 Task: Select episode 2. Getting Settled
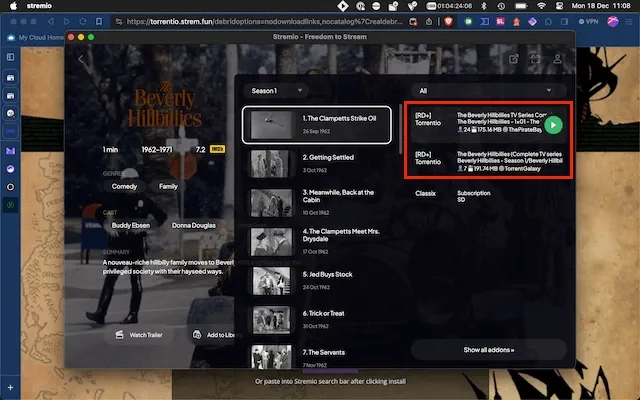pos(317,164)
